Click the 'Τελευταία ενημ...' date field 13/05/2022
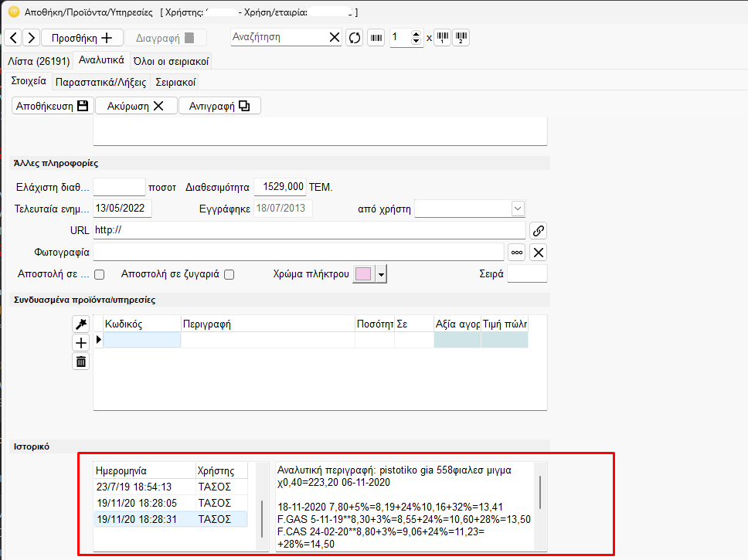This screenshot has height=560, width=748. pyautogui.click(x=123, y=209)
